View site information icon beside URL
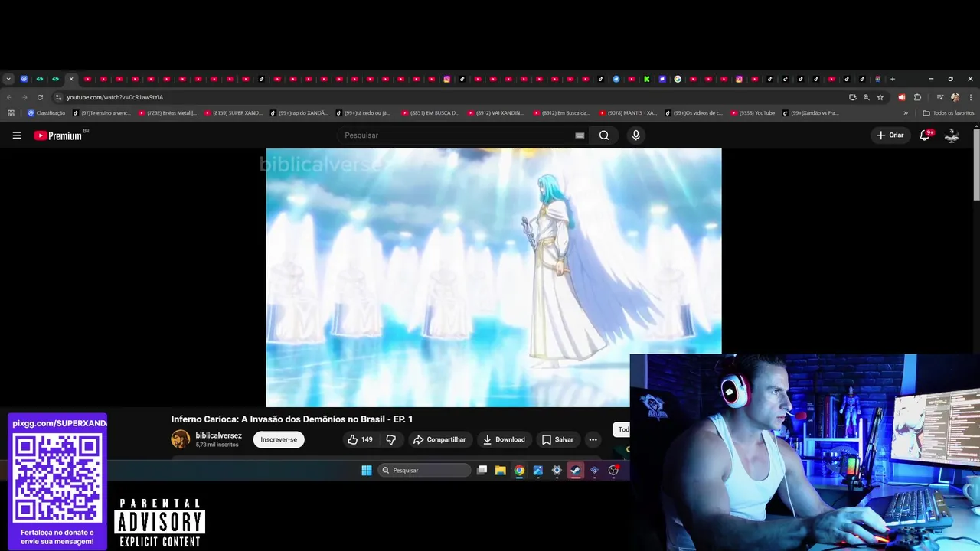 (x=58, y=97)
